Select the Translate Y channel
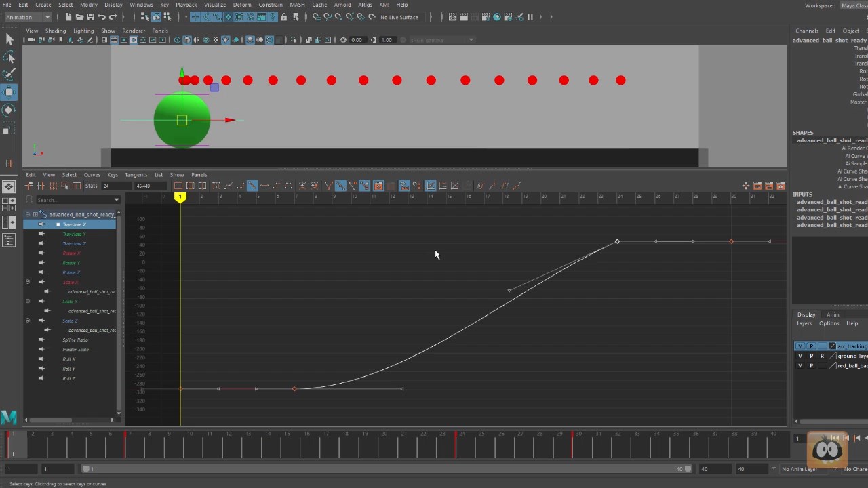Image resolution: width=868 pixels, height=488 pixels. coord(73,234)
